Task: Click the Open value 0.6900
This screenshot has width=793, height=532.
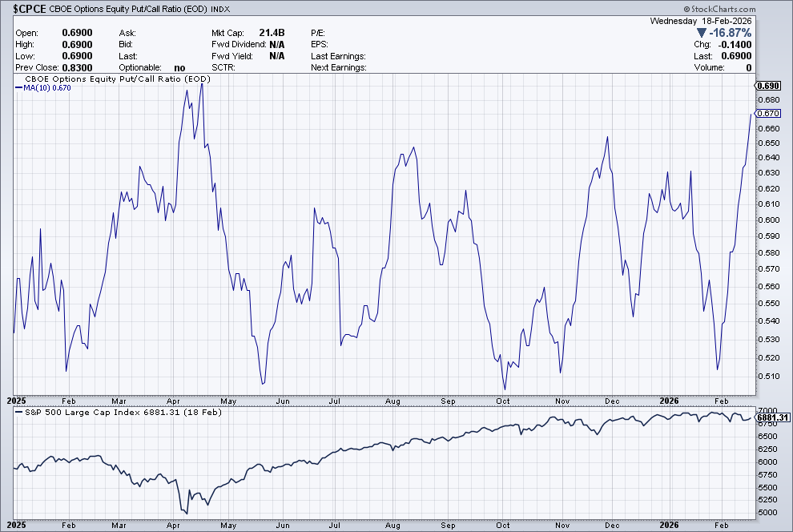Action: pyautogui.click(x=78, y=32)
